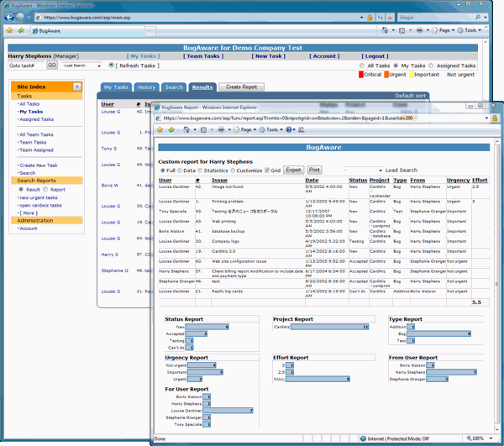Click the Back arrow in main browser window
Image resolution: width=504 pixels, height=446 pixels.
(9, 18)
